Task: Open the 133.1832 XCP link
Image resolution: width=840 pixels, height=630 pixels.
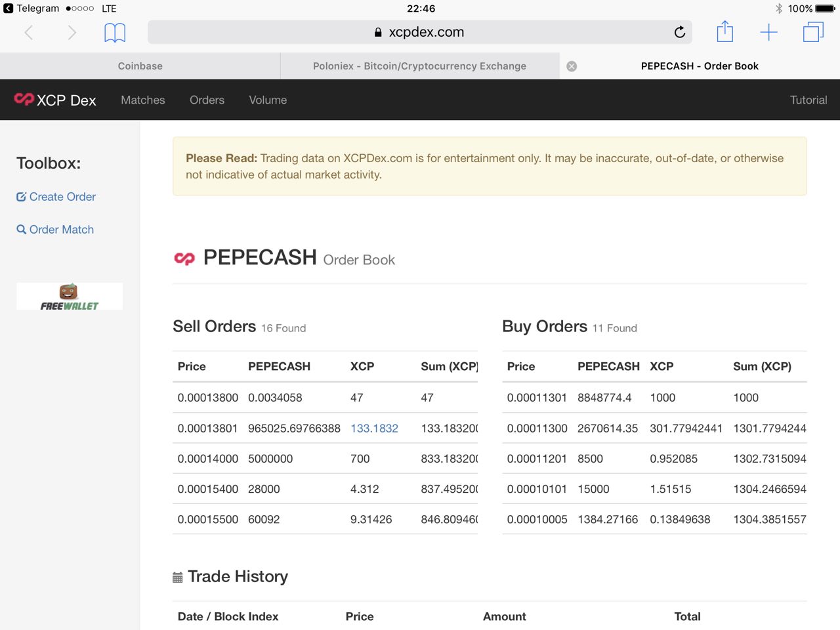Action: (374, 428)
